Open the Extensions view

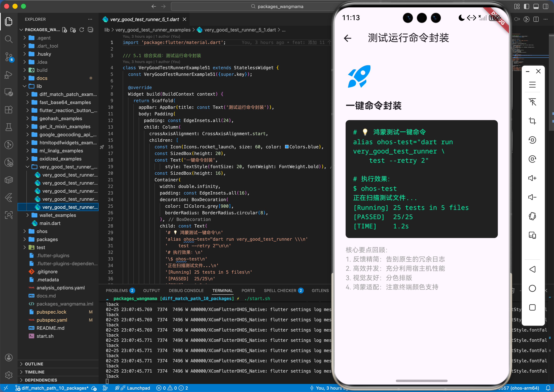pos(9,110)
